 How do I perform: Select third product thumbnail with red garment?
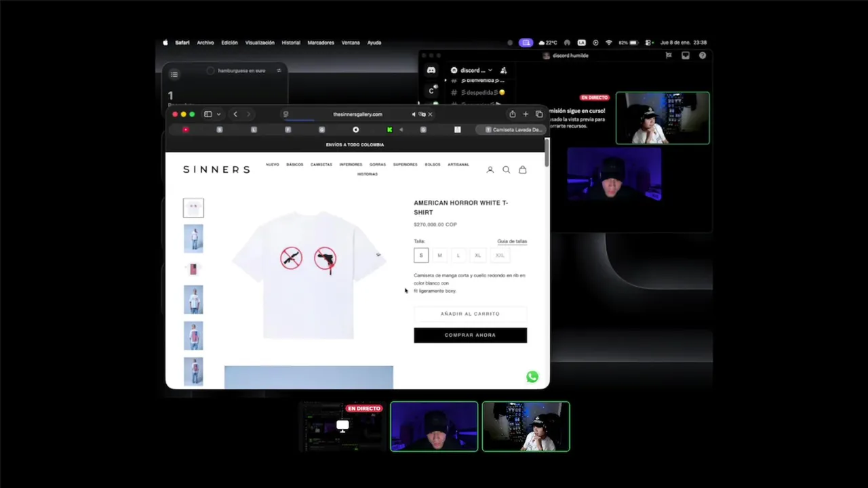(193, 269)
